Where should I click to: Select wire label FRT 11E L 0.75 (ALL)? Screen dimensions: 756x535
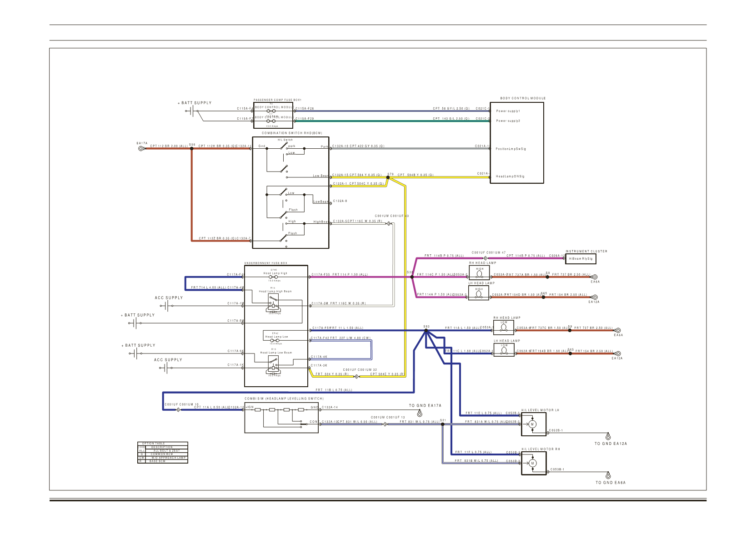pos(484,413)
